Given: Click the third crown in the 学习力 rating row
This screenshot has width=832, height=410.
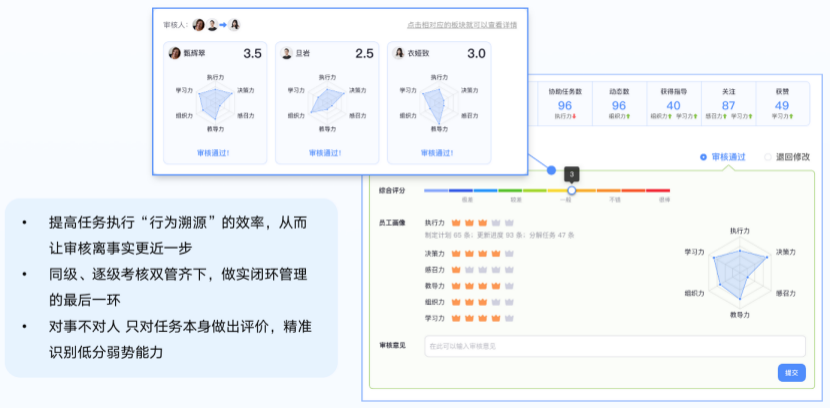Looking at the screenshot, I should [483, 317].
